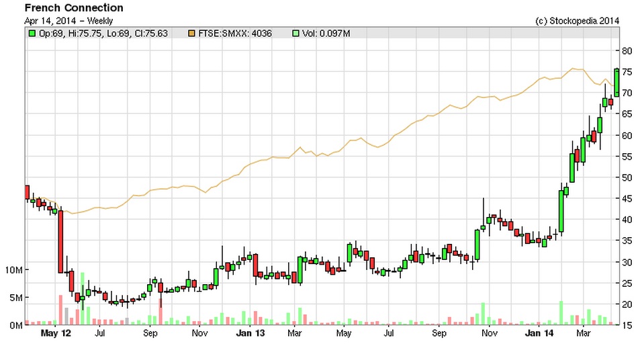The height and width of the screenshot is (348, 644).
Task: Click the 'Nov' label before Jan 13
Action: [199, 333]
